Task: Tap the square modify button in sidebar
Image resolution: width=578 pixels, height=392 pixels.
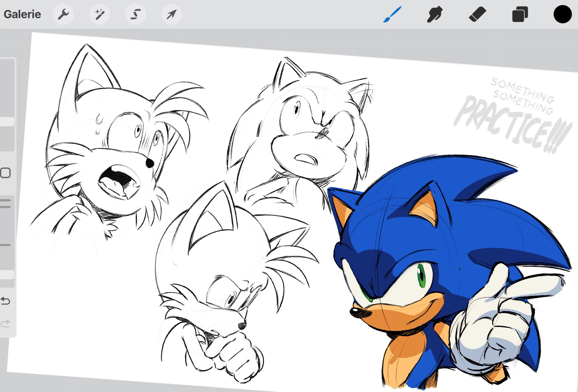Action: (x=5, y=173)
